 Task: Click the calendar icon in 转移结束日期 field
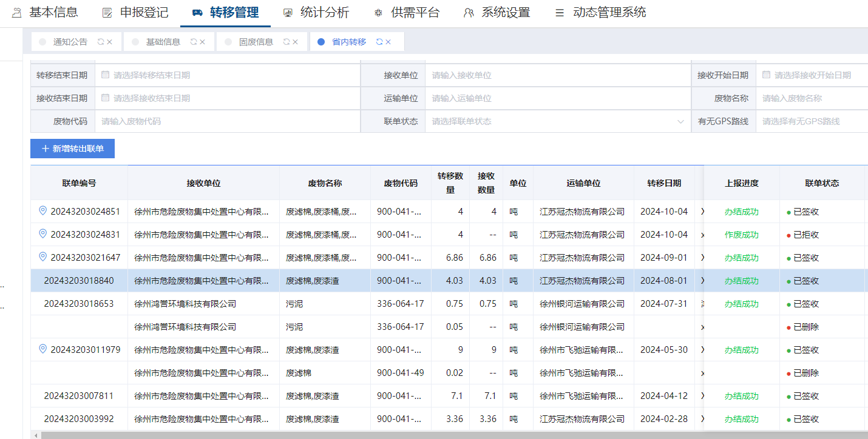click(x=105, y=75)
